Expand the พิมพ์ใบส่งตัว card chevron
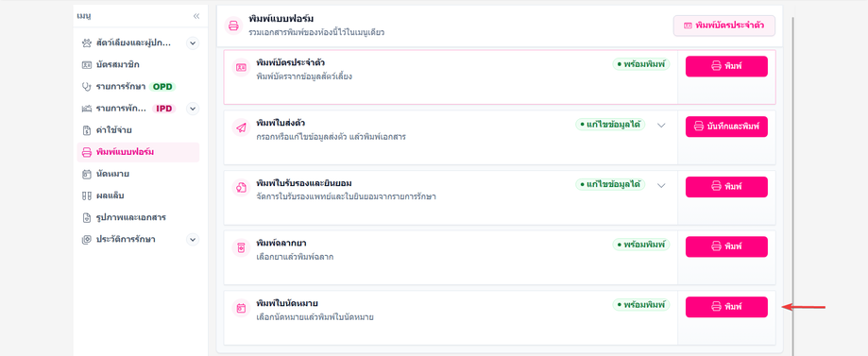Screen dimensions: 868x356 click(x=661, y=126)
